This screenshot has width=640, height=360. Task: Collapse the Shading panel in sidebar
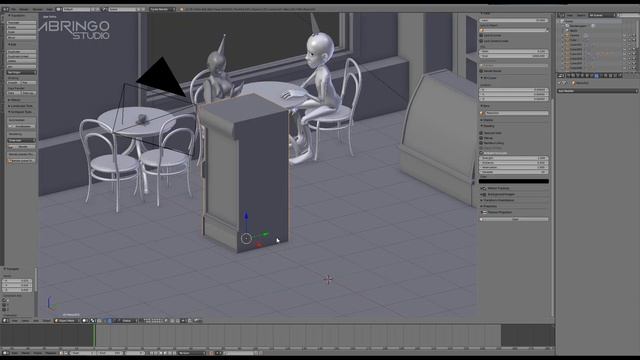pos(482,126)
